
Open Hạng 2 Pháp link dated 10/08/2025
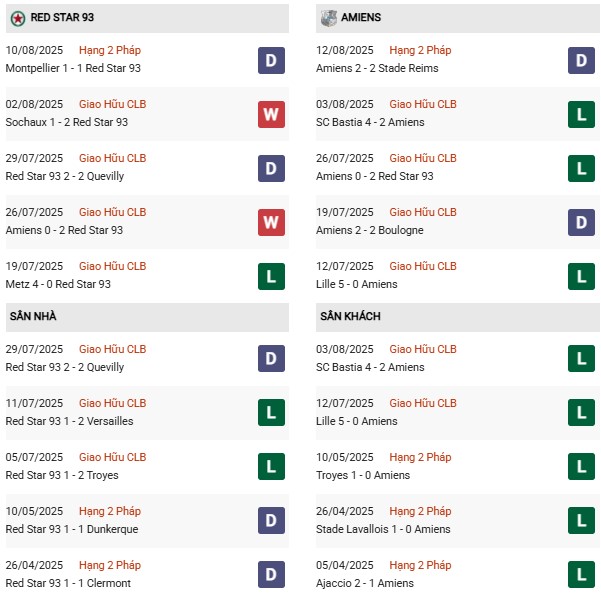[x=110, y=50]
